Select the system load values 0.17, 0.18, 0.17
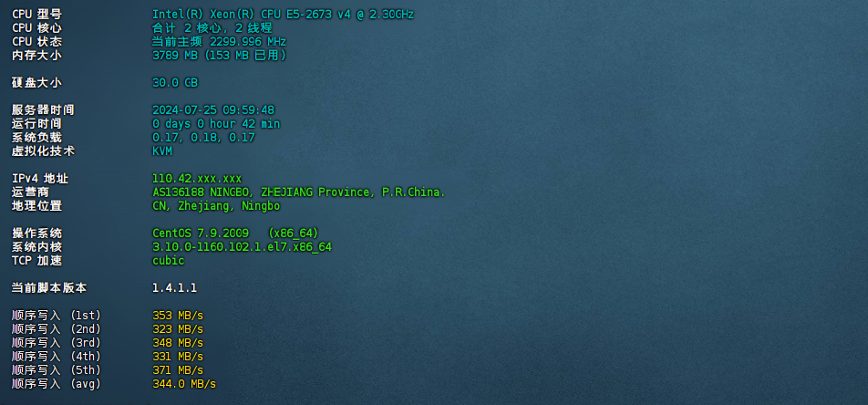Screen dimensions: 868x405 (203, 138)
